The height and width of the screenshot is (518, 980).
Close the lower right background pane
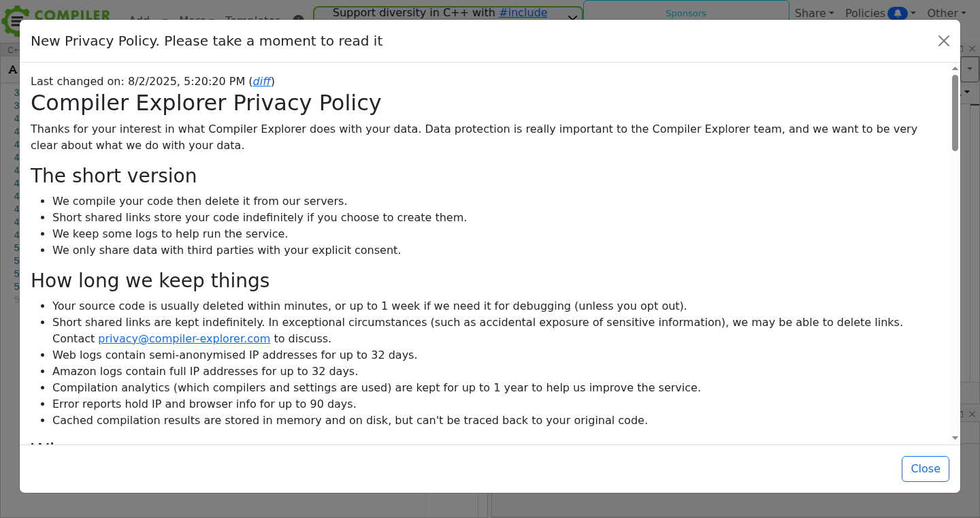point(974,413)
